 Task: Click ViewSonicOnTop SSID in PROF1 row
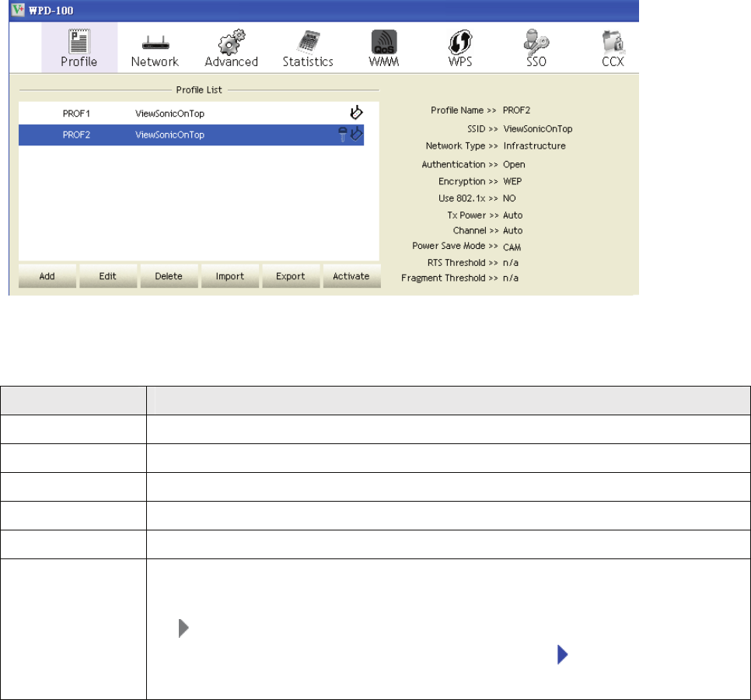169,114
